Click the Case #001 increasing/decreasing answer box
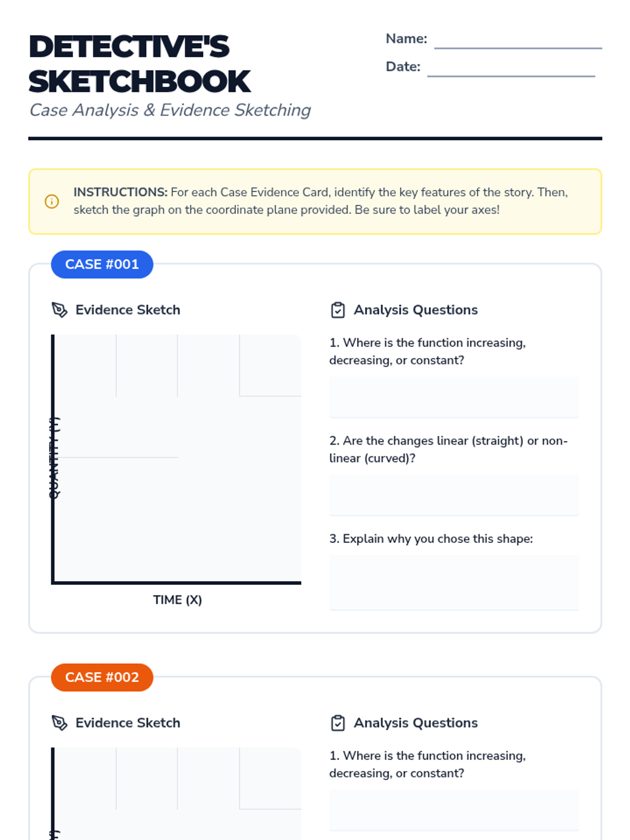 [454, 397]
